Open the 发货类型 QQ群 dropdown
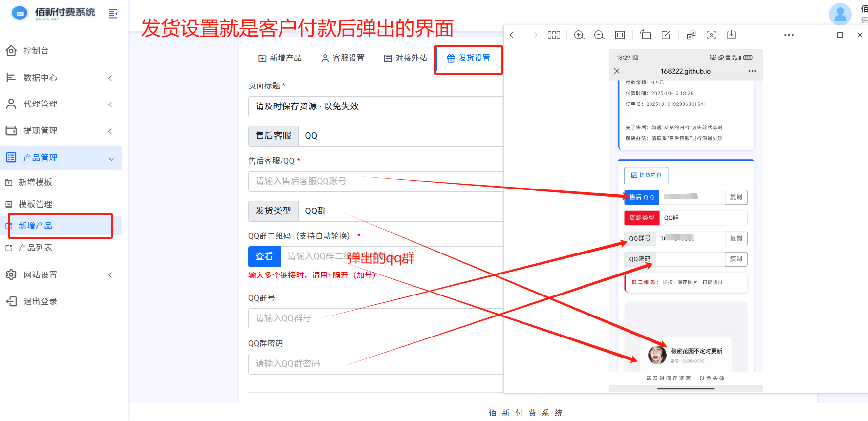868x421 pixels. (401, 211)
